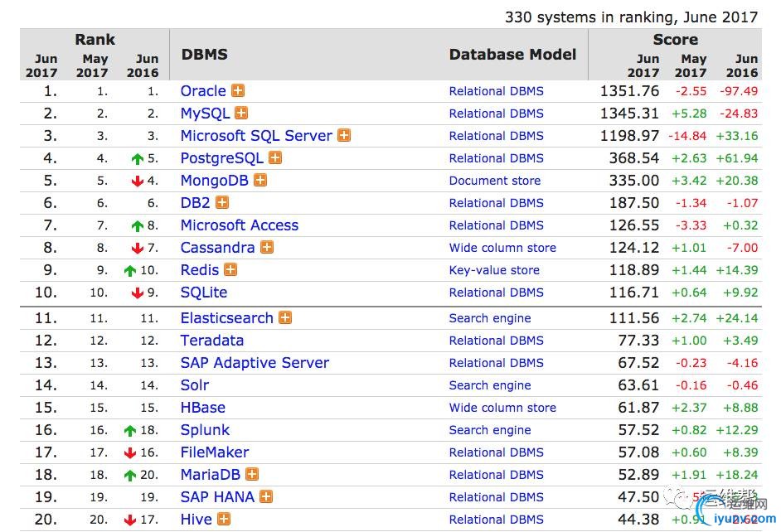Click red down arrow in Hive row
Image resolution: width=781 pixels, height=532 pixels.
point(130,520)
